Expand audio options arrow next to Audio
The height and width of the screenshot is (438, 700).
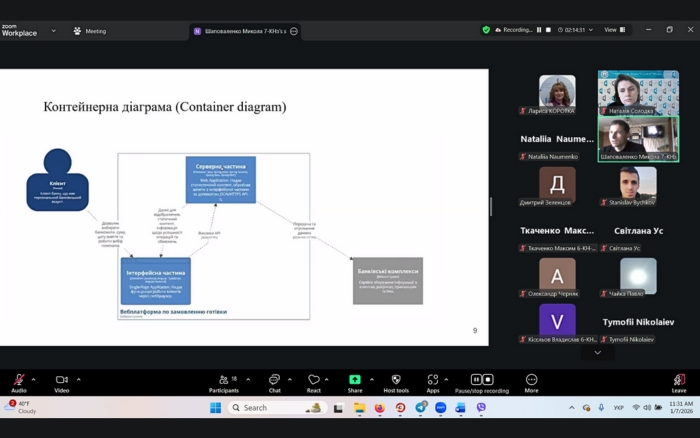pos(34,379)
